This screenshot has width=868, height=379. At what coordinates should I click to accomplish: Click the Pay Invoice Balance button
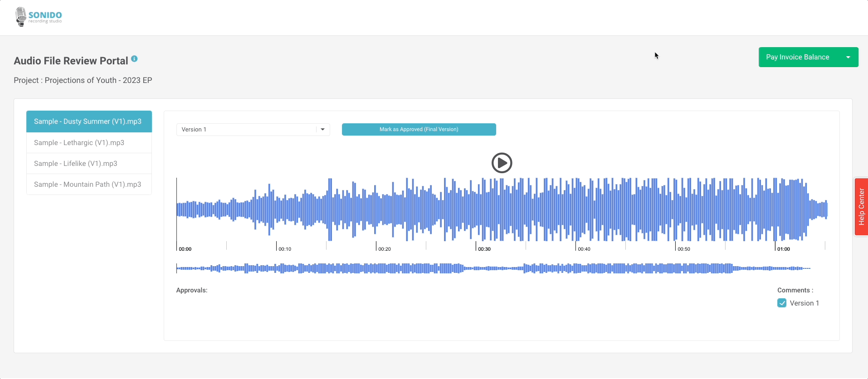pos(797,57)
